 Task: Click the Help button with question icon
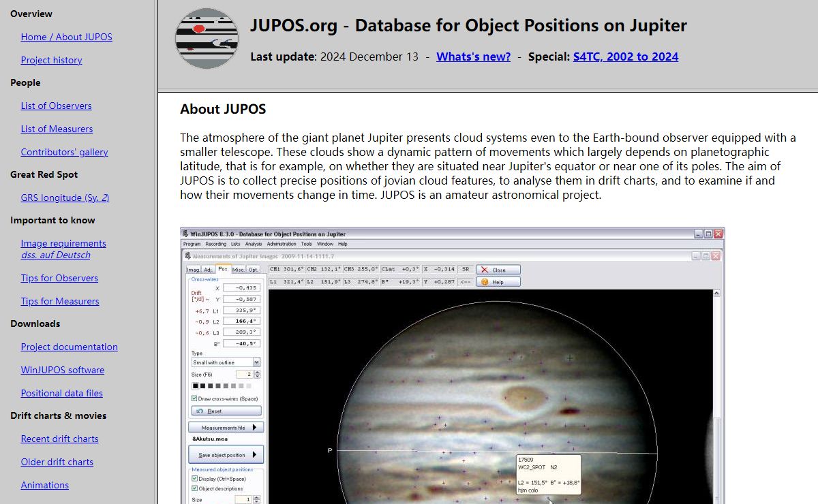pos(498,282)
